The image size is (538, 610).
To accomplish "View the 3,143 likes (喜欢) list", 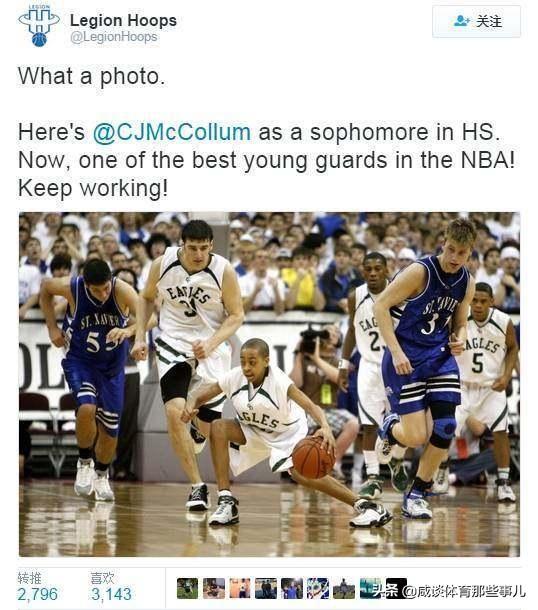I will tap(111, 587).
